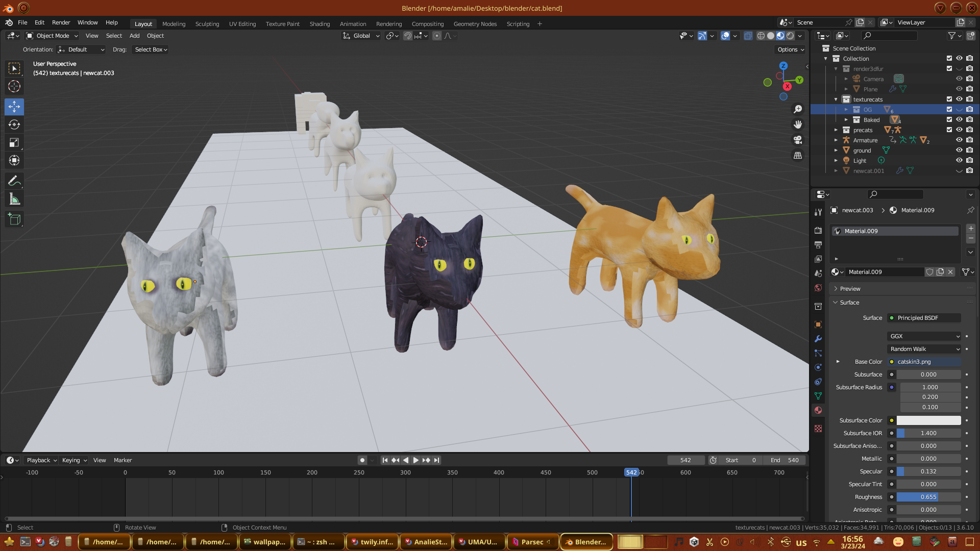Uncheck the precats collection checkbox
Image resolution: width=980 pixels, height=551 pixels.
pyautogui.click(x=949, y=130)
